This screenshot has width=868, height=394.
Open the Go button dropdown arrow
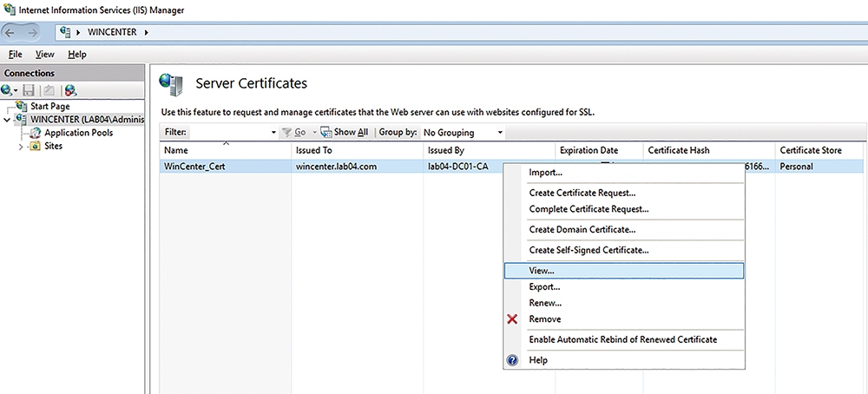point(314,133)
